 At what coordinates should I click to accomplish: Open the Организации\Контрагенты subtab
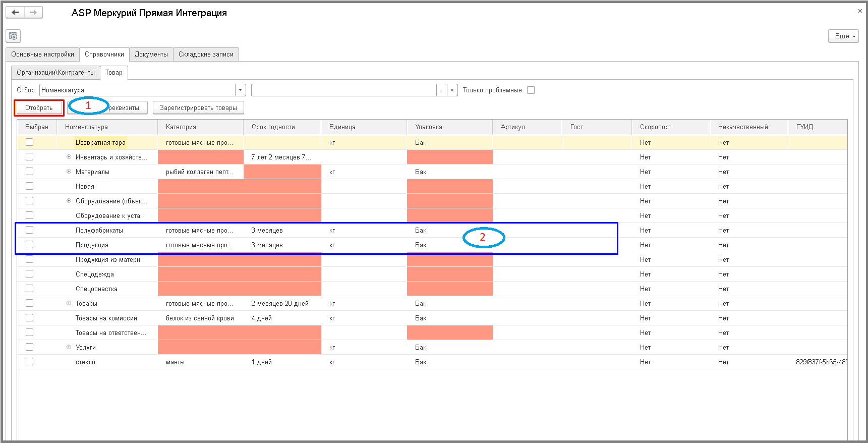[55, 72]
